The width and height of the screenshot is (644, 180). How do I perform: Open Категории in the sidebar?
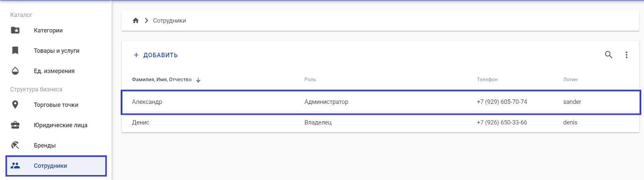(x=48, y=30)
